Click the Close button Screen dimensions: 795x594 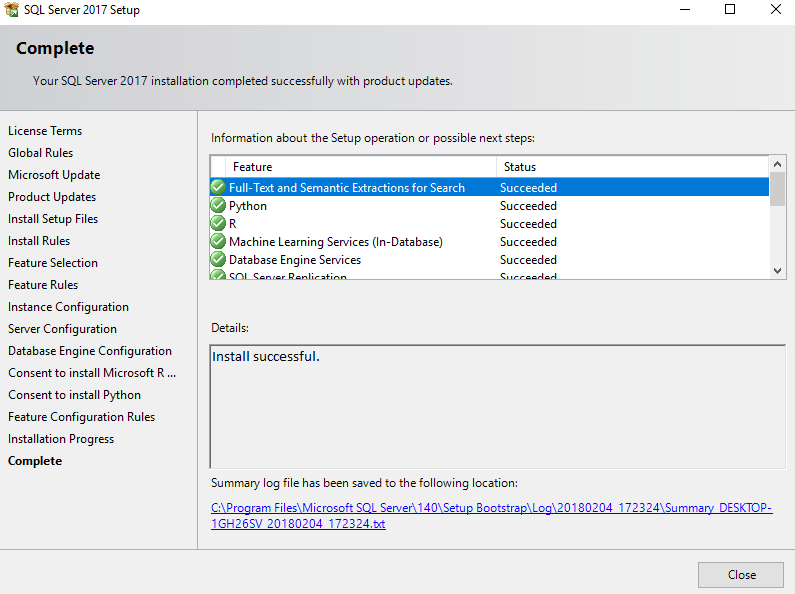pyautogui.click(x=741, y=575)
